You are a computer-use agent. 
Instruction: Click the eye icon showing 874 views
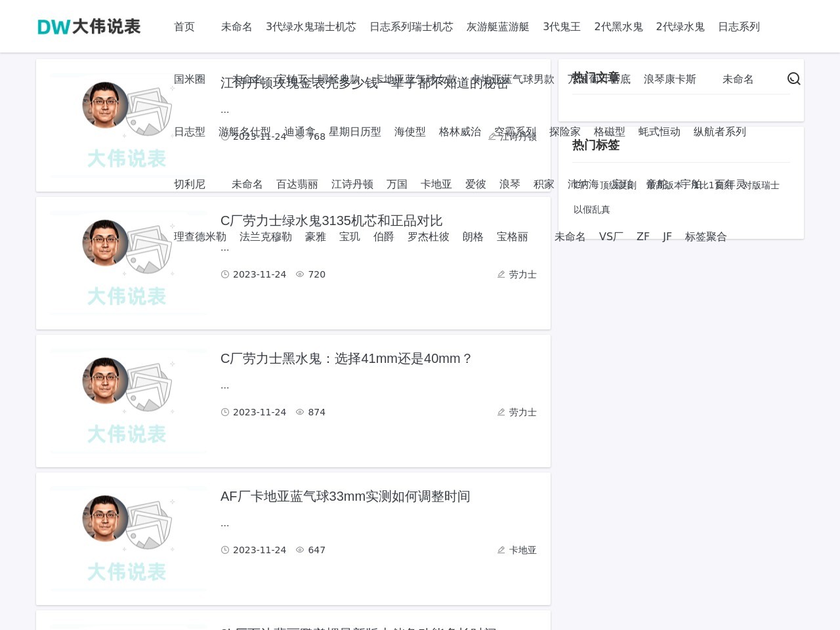point(300,412)
